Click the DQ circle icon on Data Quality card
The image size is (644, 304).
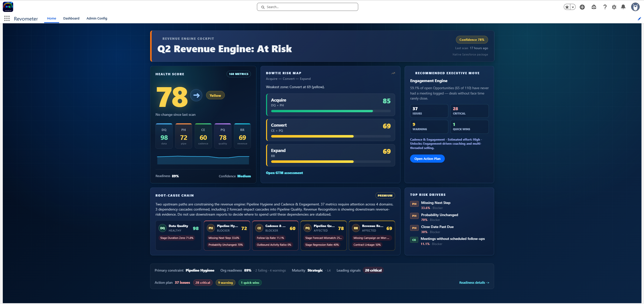(x=163, y=228)
